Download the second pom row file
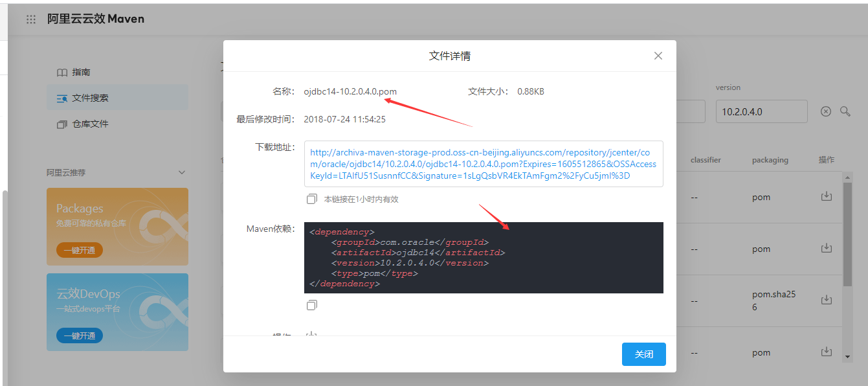This screenshot has width=868, height=386. 827,248
